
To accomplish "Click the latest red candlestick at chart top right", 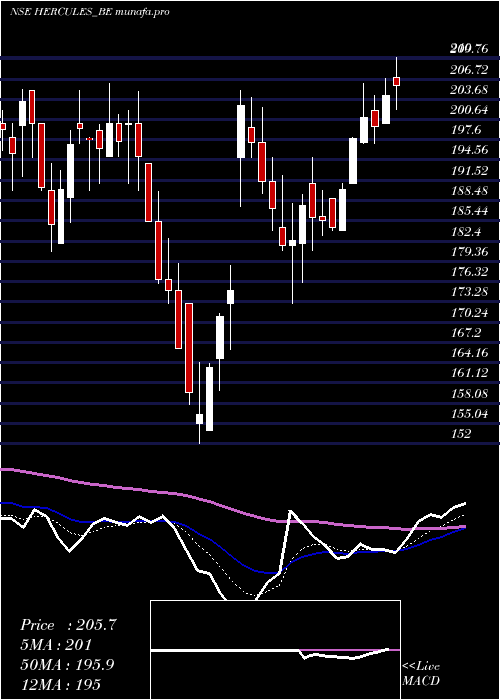I will [x=396, y=82].
